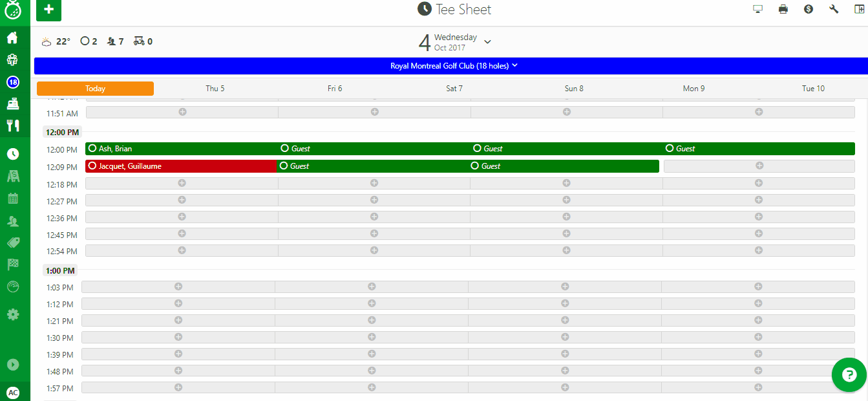The image size is (868, 401).
Task: Expand the sidebar with the play arrow
Action: [x=12, y=365]
